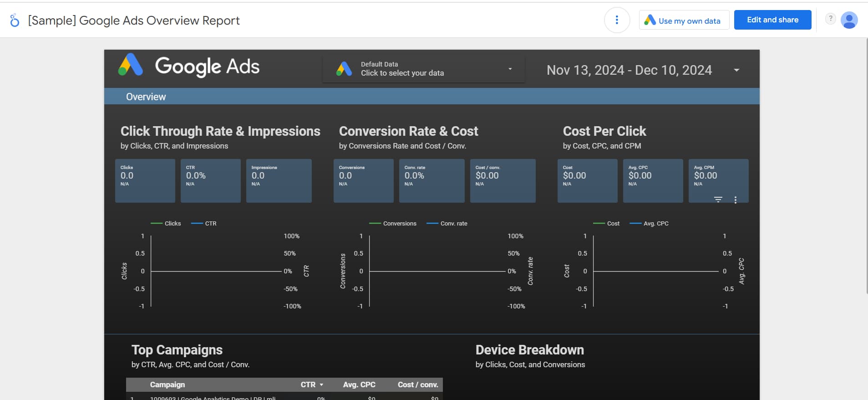Click the Campaign column header
Image resolution: width=868 pixels, height=400 pixels.
click(x=168, y=385)
